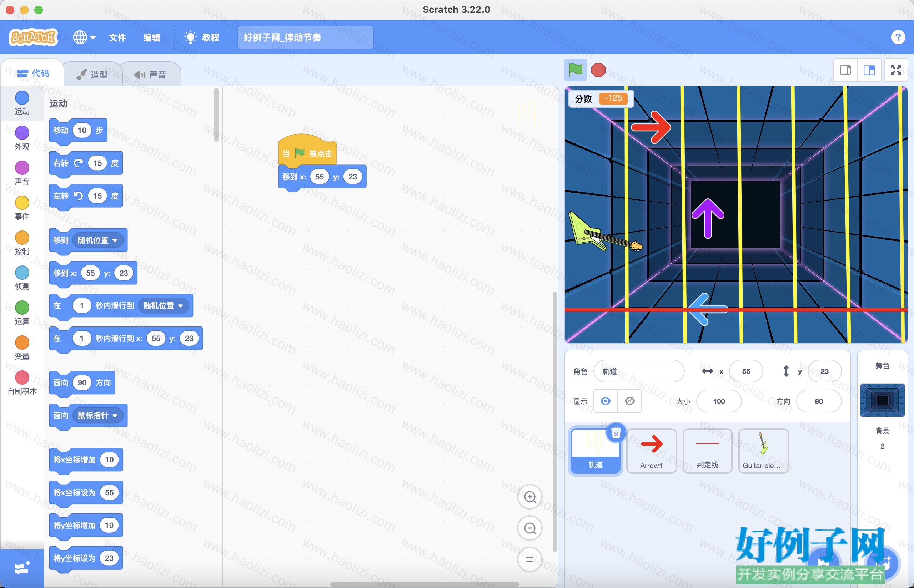Edit the sprite 方向 direction field
914x588 pixels.
(x=819, y=401)
